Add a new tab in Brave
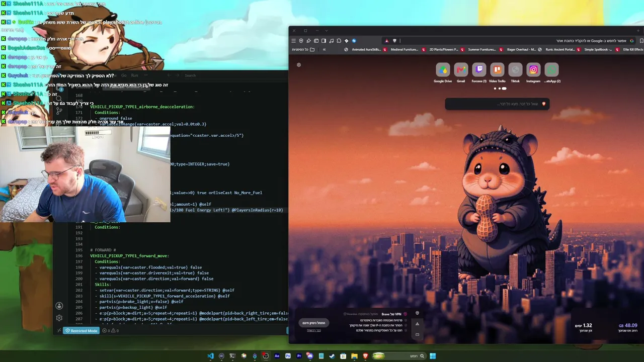This screenshot has height=362, width=644. [x=638, y=31]
